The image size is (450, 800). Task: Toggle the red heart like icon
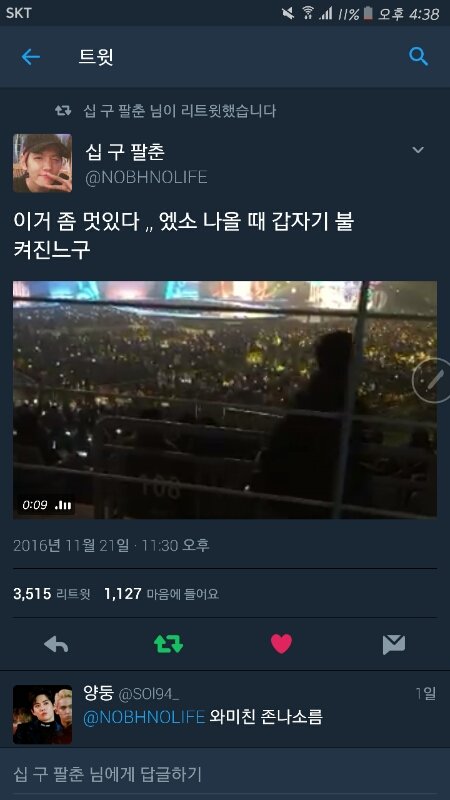coord(281,644)
